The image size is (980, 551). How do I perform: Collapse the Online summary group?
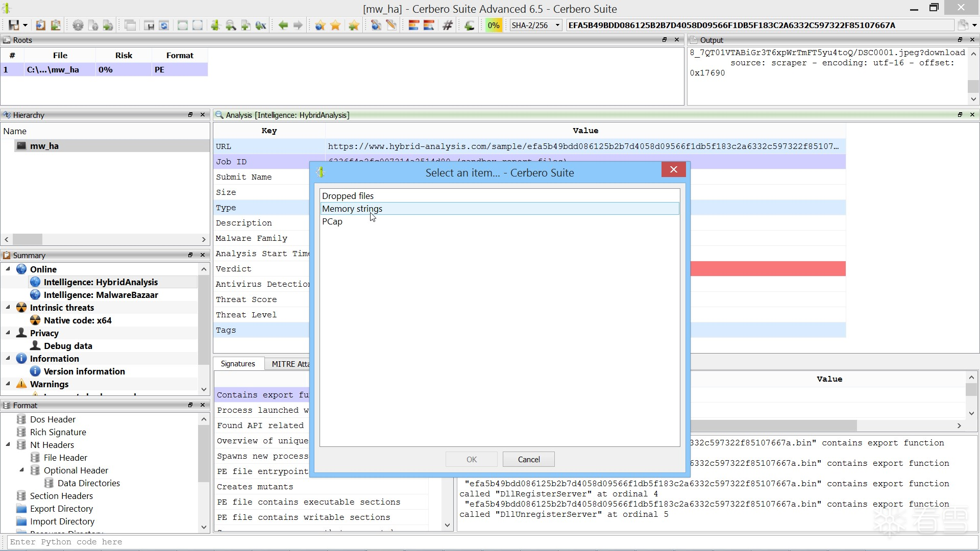(x=8, y=269)
